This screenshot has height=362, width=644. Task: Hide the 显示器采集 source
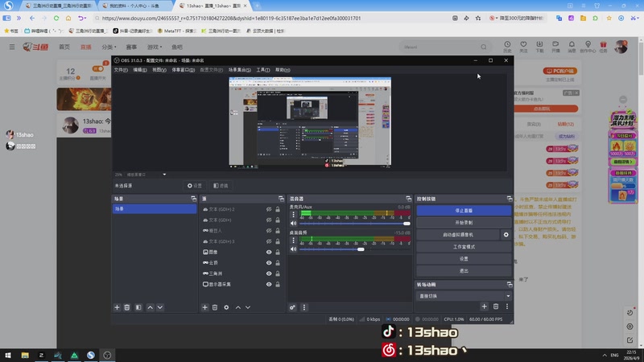[x=269, y=284]
